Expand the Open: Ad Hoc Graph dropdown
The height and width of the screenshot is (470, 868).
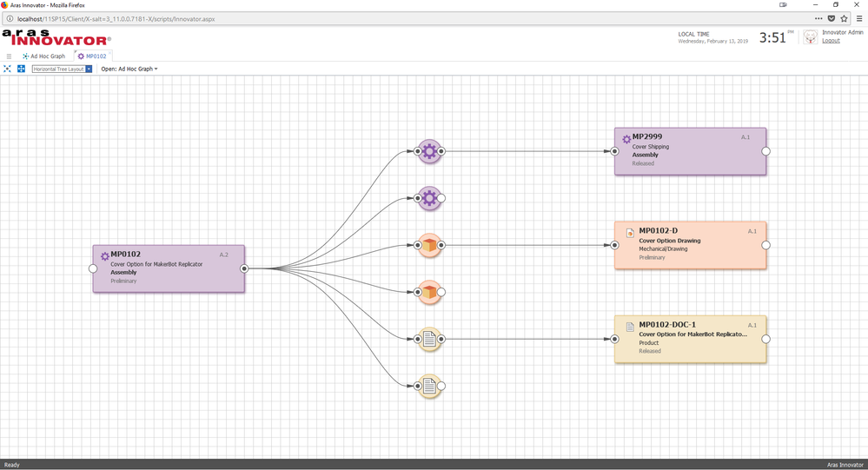(129, 69)
